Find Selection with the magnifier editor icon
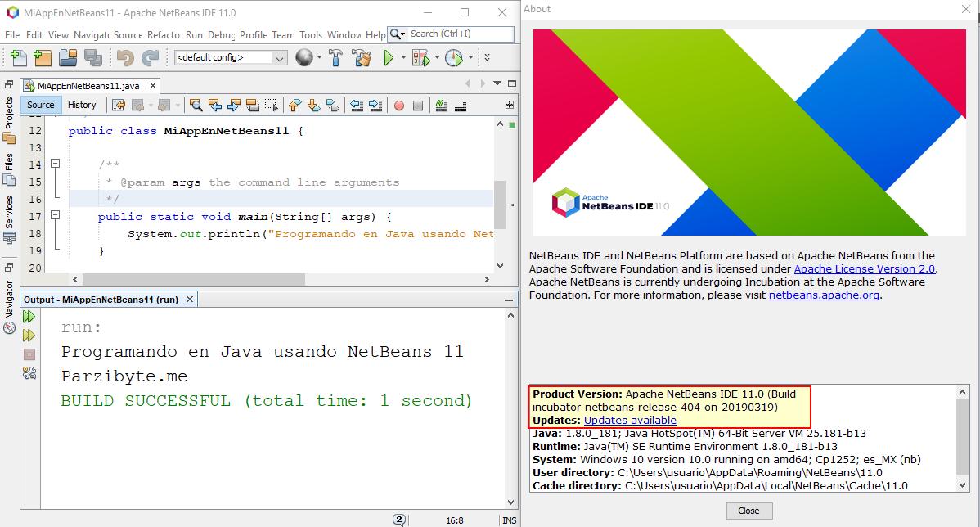The height and width of the screenshot is (527, 980). pos(196,106)
